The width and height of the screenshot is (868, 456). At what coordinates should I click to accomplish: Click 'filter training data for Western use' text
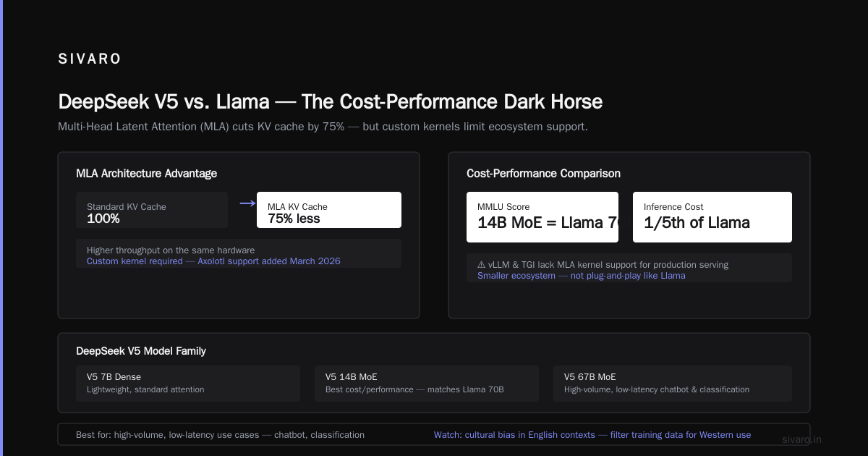click(x=681, y=435)
